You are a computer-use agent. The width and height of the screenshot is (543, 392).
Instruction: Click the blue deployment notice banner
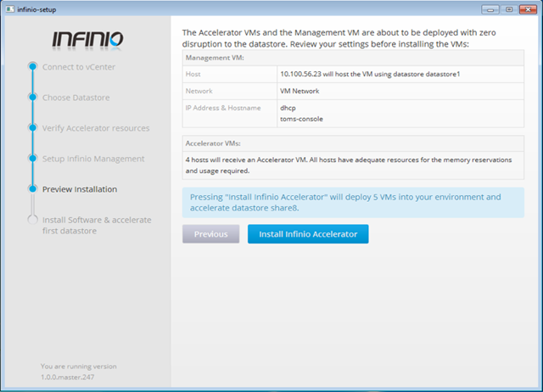point(353,203)
